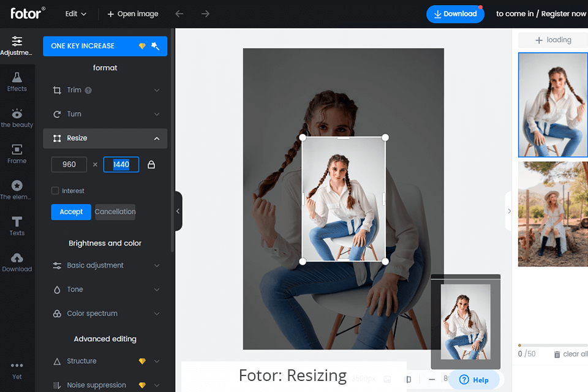Click the Fotor logo
The height and width of the screenshot is (392, 588).
(x=28, y=13)
